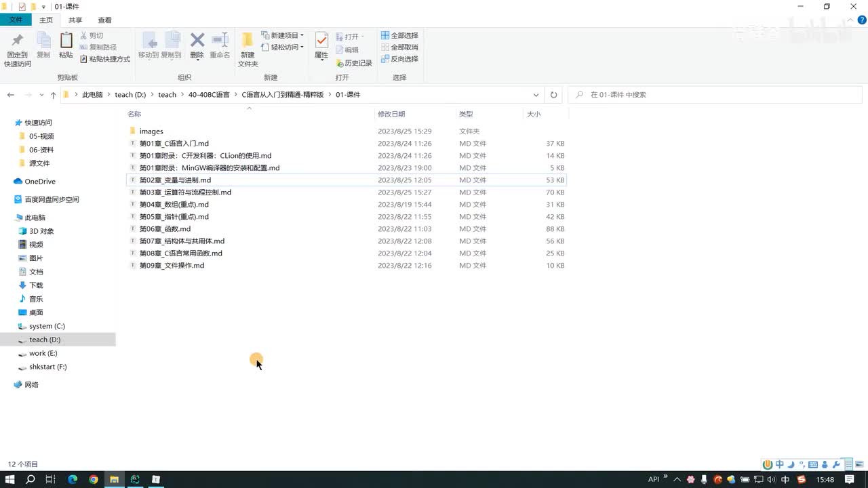Select Quick Access (快速访问) in sidebar
The image size is (868, 488).
point(38,123)
